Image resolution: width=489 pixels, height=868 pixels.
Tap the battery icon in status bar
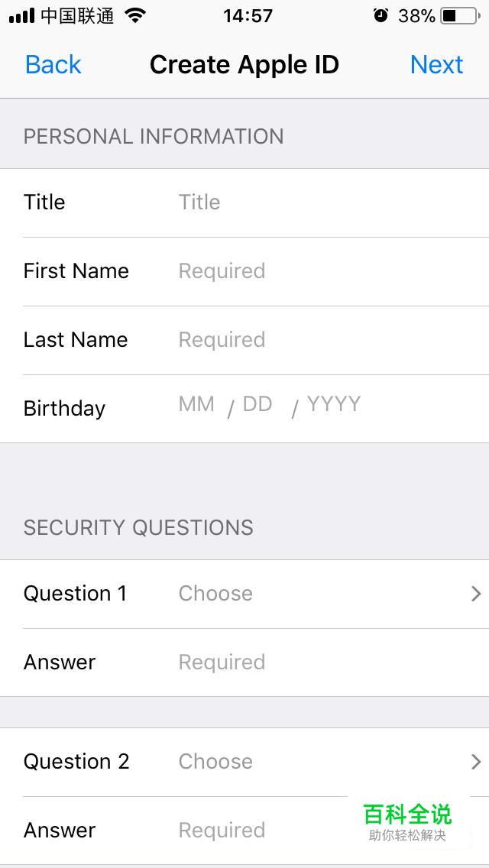coord(459,15)
